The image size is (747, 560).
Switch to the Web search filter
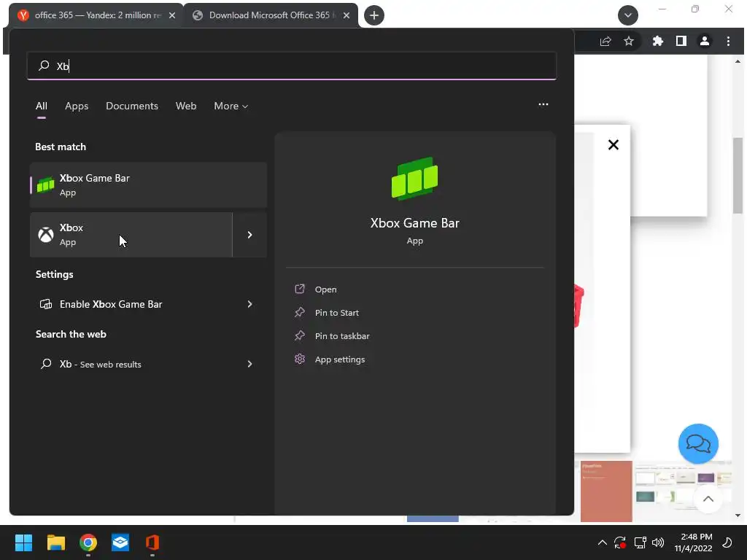186,106
